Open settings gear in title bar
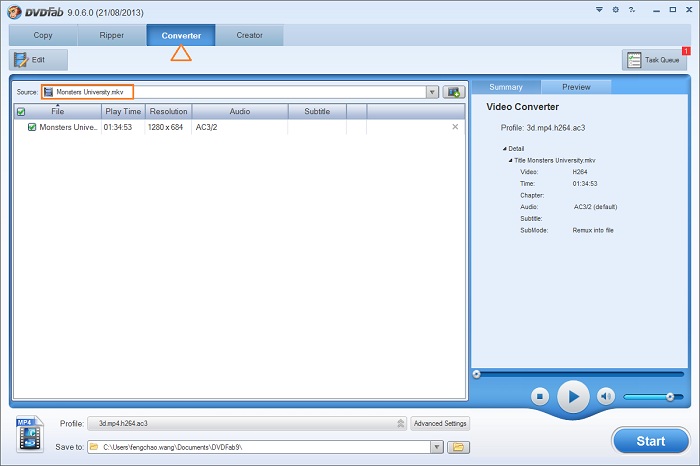The height and width of the screenshot is (466, 700). (616, 9)
